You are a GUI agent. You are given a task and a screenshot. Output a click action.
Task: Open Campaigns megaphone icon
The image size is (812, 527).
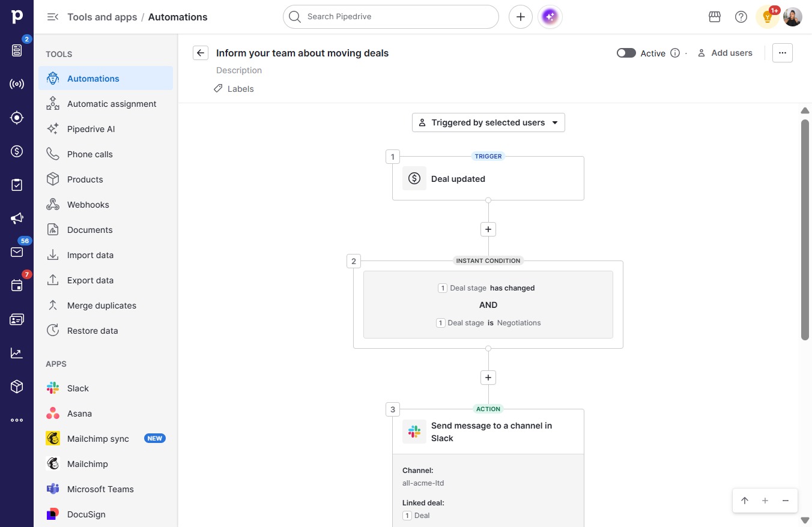click(x=17, y=218)
